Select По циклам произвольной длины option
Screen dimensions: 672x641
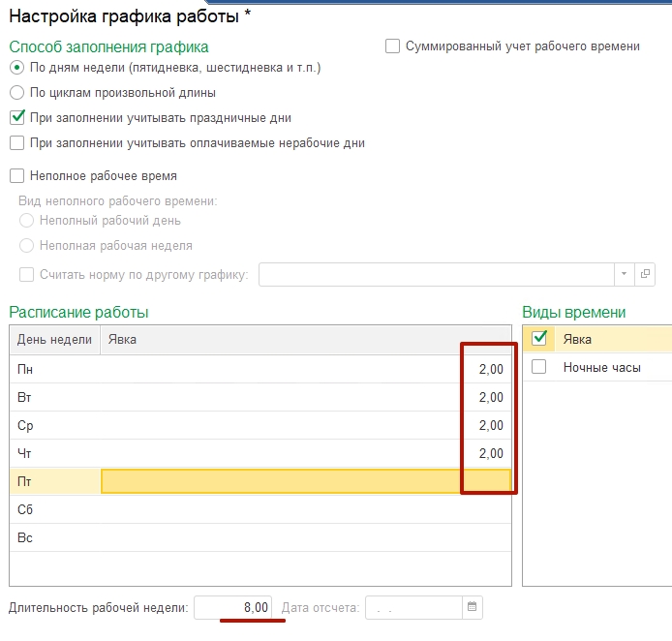16,93
